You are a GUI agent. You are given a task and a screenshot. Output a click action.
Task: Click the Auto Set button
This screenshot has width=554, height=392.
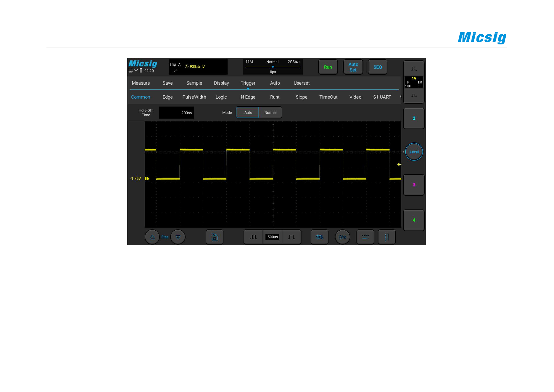click(353, 67)
